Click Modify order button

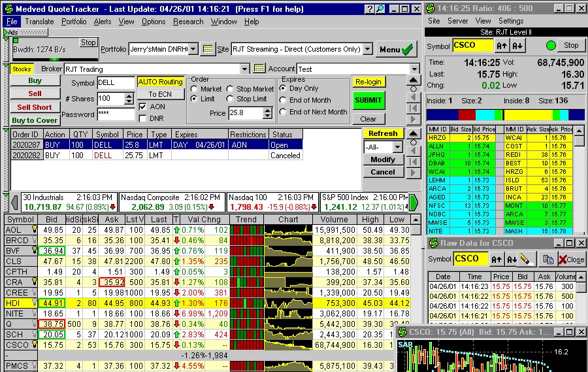tap(383, 160)
